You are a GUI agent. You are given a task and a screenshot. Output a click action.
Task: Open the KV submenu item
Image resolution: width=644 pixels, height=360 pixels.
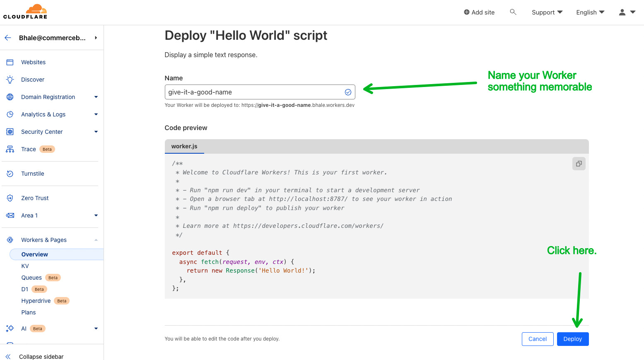tap(25, 266)
